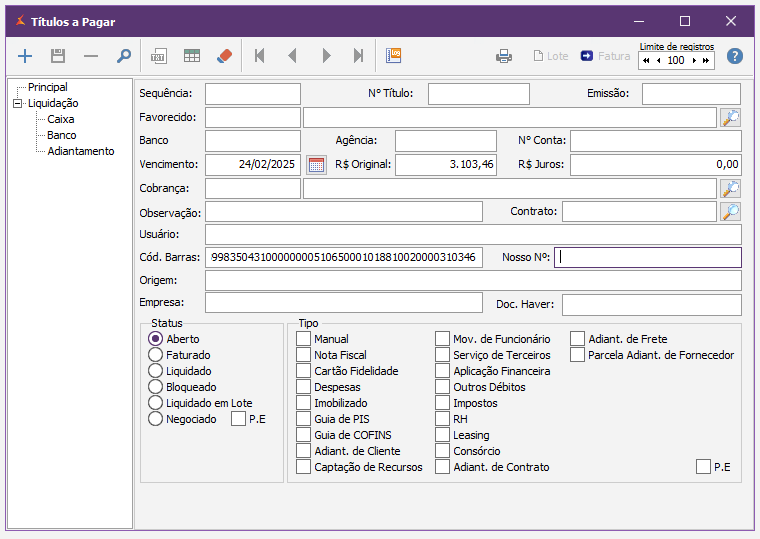Go to the next record arrow
This screenshot has width=760, height=539.
(326, 56)
